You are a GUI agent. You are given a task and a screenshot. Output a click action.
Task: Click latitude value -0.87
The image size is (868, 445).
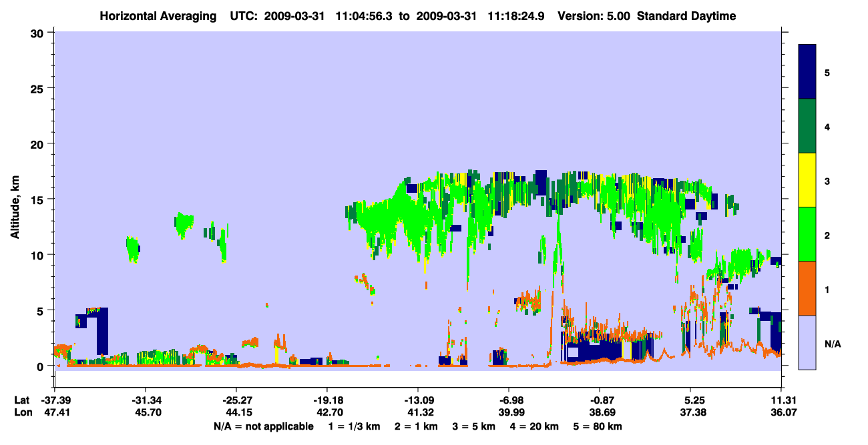click(600, 400)
